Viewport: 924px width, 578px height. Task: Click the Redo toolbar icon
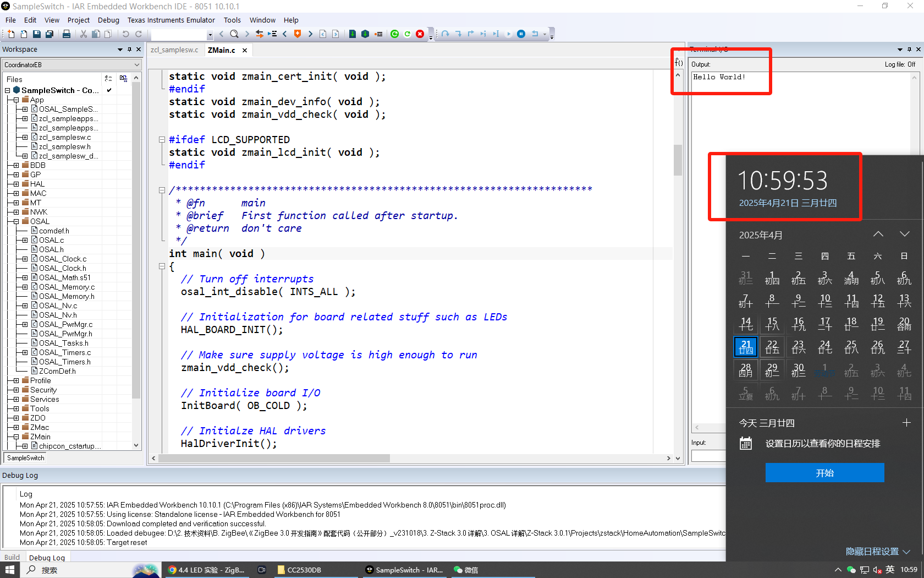point(138,34)
